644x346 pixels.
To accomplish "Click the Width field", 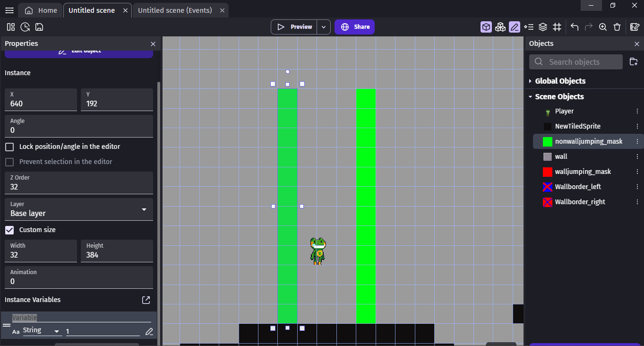I will (x=41, y=251).
